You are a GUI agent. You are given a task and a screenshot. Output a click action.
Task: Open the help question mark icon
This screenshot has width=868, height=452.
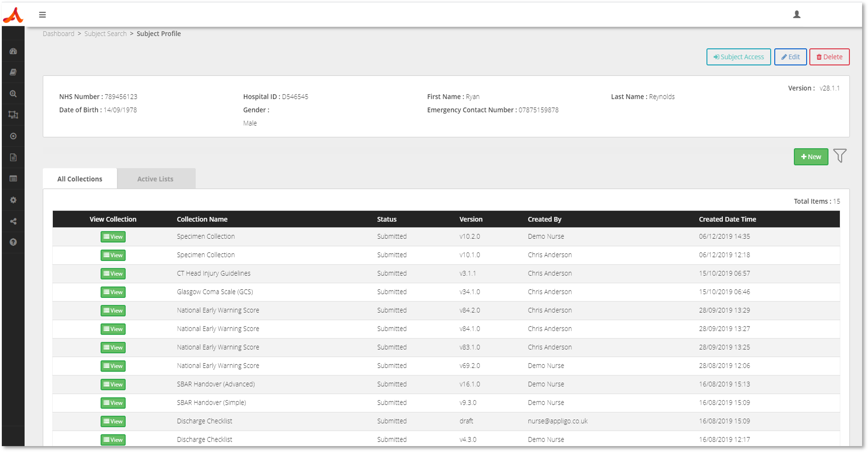[13, 242]
